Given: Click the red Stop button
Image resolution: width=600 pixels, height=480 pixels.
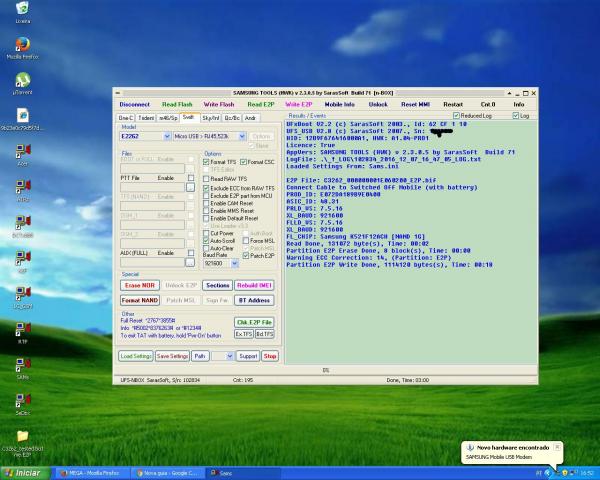Looking at the screenshot, I should [270, 356].
